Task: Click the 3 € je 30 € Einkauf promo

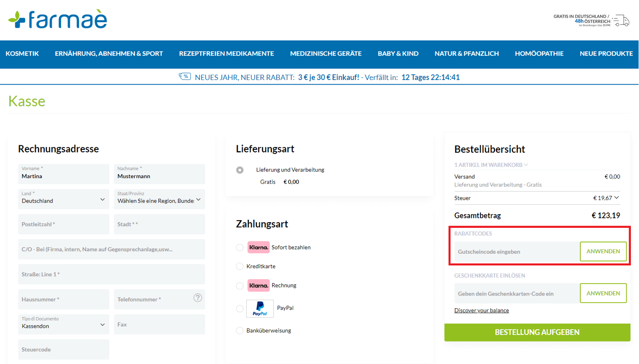Action: pos(328,77)
